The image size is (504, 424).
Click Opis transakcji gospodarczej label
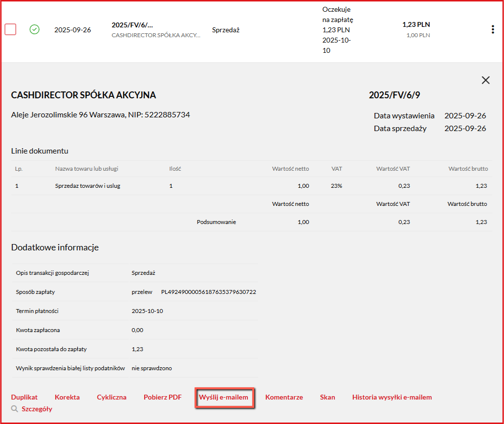point(52,273)
